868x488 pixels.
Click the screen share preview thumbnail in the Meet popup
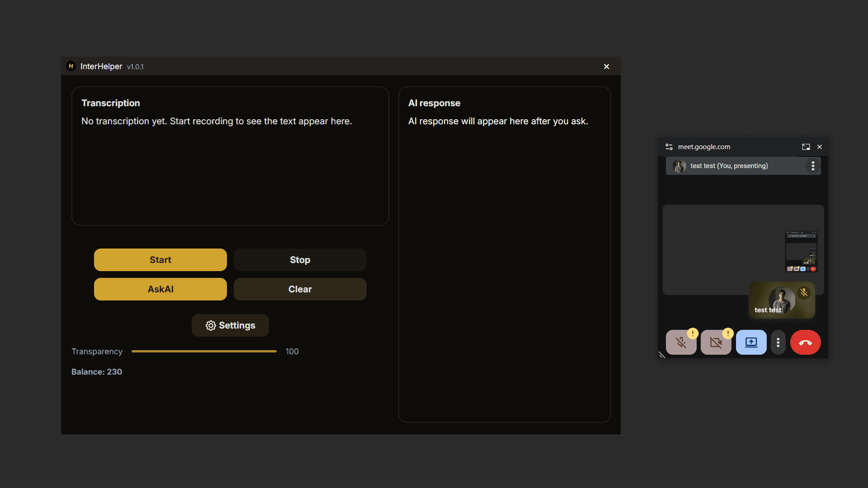(x=802, y=251)
